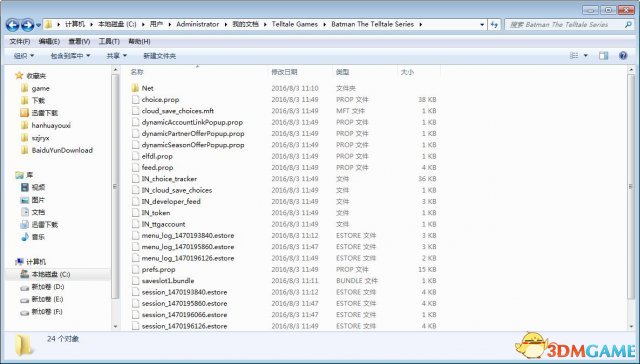This screenshot has height=364, width=640.
Task: Expand breadcrumb arrow after Administrator
Action: pyautogui.click(x=226, y=24)
